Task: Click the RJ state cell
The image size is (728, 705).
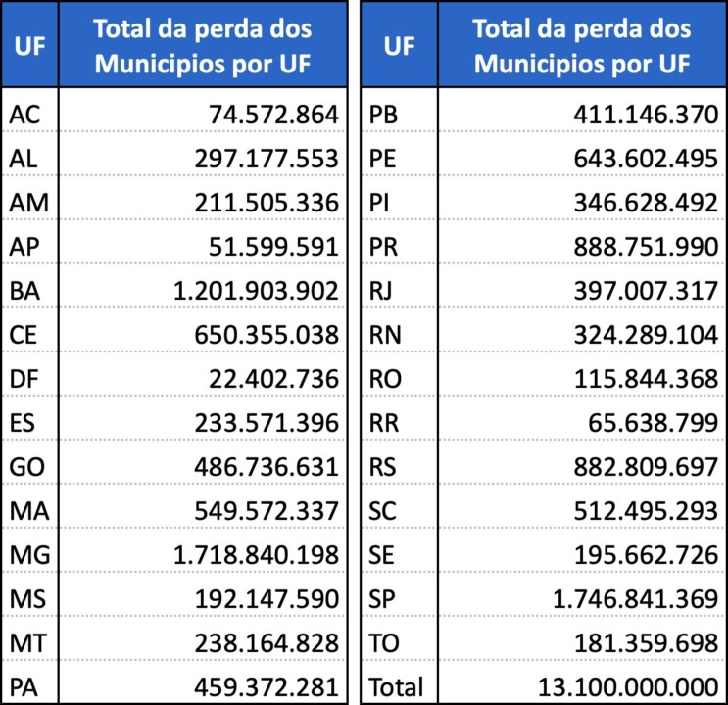Action: pyautogui.click(x=381, y=291)
